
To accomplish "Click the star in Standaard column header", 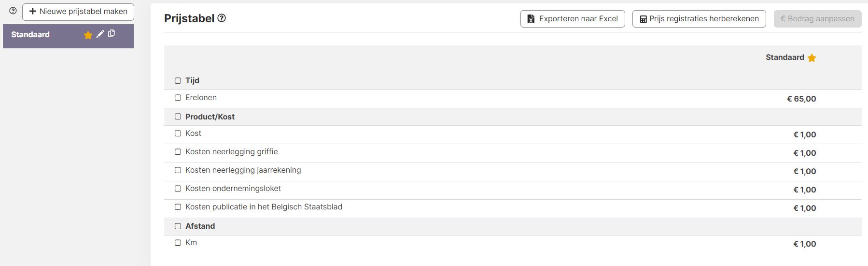I will [x=812, y=58].
